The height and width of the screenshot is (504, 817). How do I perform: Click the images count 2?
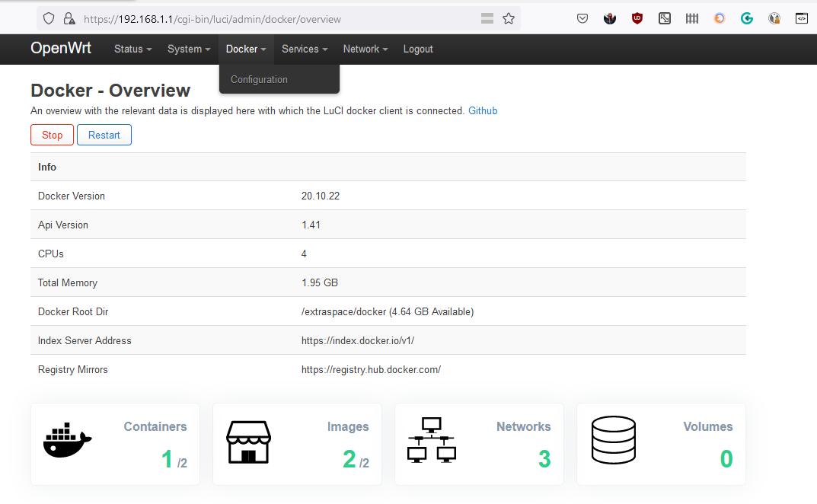[x=349, y=459]
